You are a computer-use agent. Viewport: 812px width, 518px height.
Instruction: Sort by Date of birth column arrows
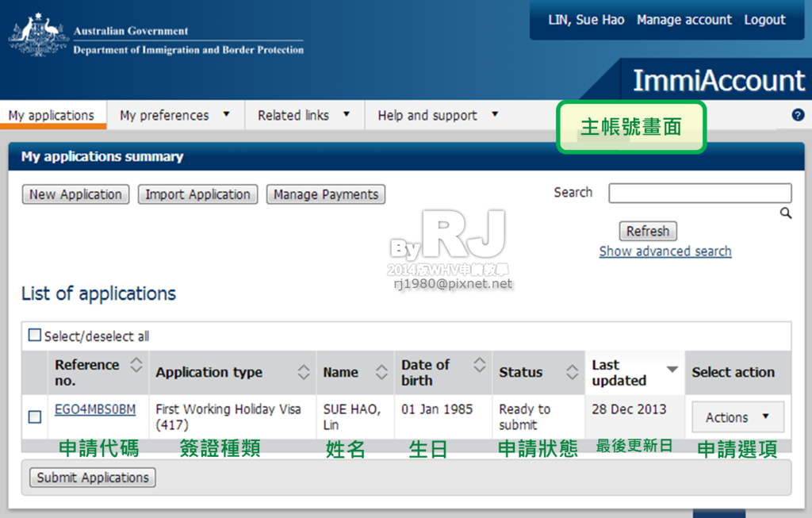(x=480, y=364)
